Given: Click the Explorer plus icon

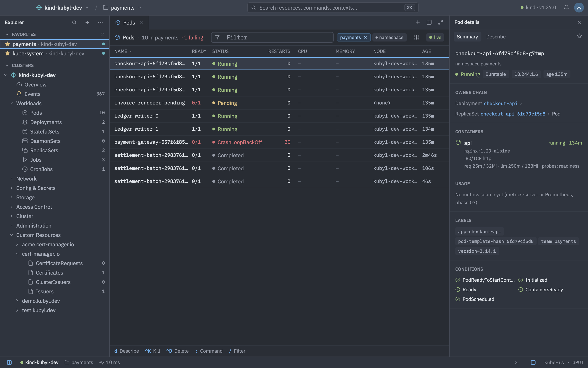Looking at the screenshot, I should click(87, 22).
